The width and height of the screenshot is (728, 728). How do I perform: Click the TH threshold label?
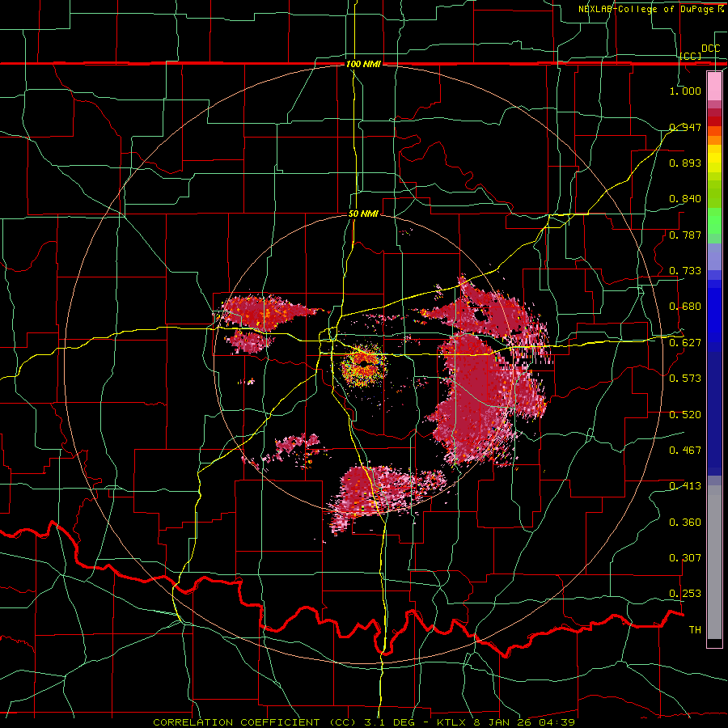point(695,630)
